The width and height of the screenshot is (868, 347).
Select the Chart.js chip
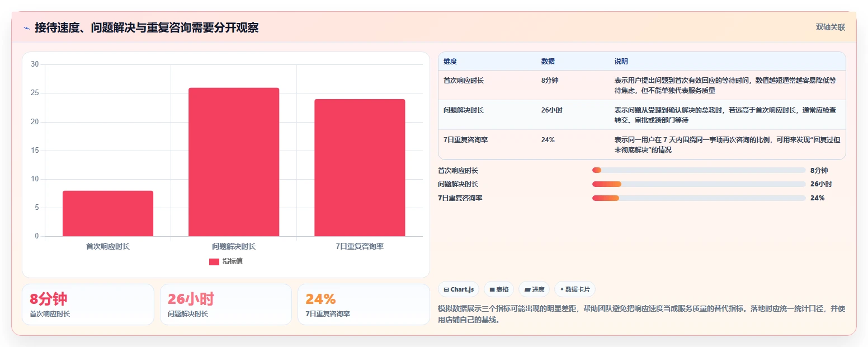coord(459,289)
